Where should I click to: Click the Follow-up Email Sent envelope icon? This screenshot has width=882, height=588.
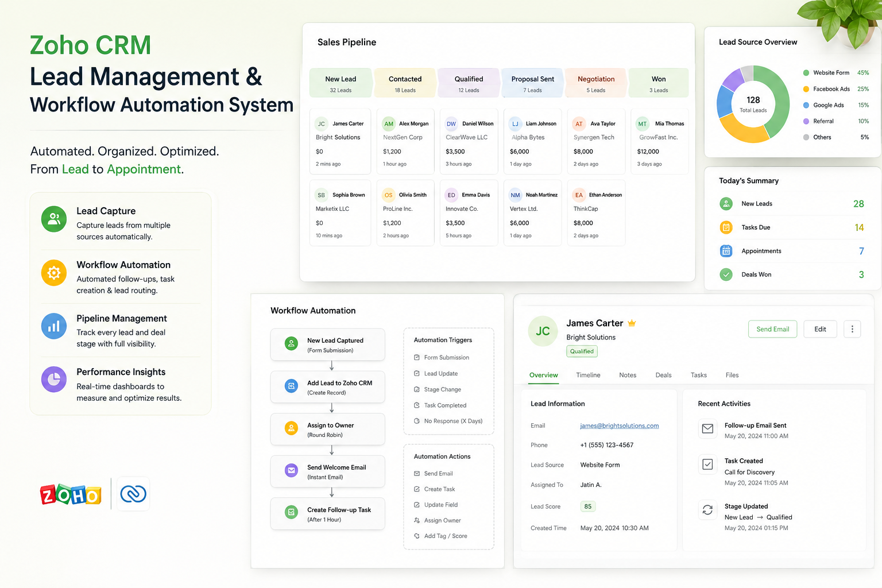coord(707,429)
